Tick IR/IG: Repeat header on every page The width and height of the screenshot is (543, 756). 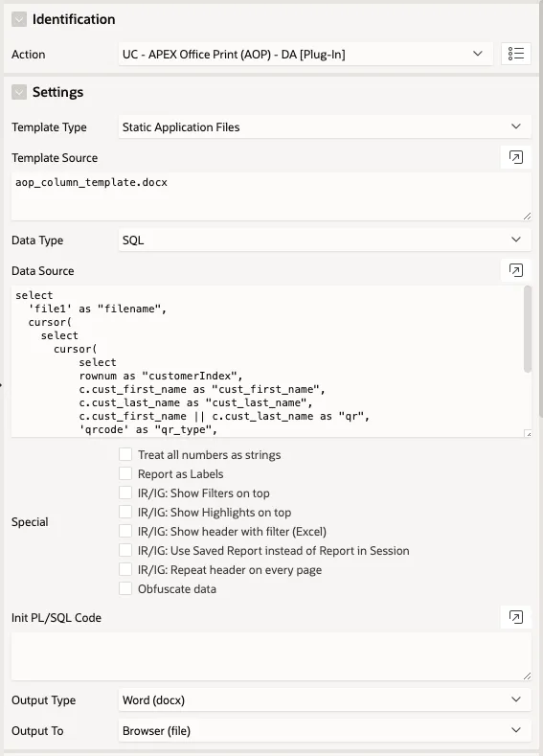tap(125, 569)
